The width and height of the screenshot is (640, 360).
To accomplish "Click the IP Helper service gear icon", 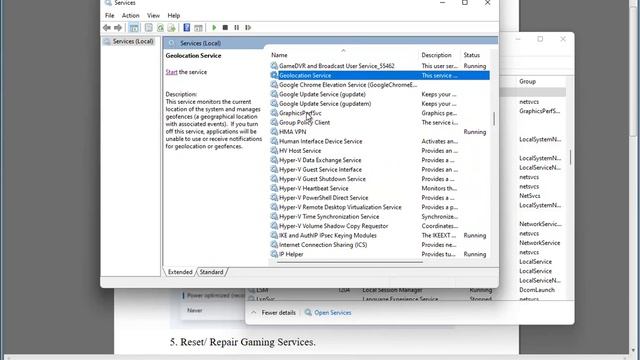I will (x=274, y=254).
